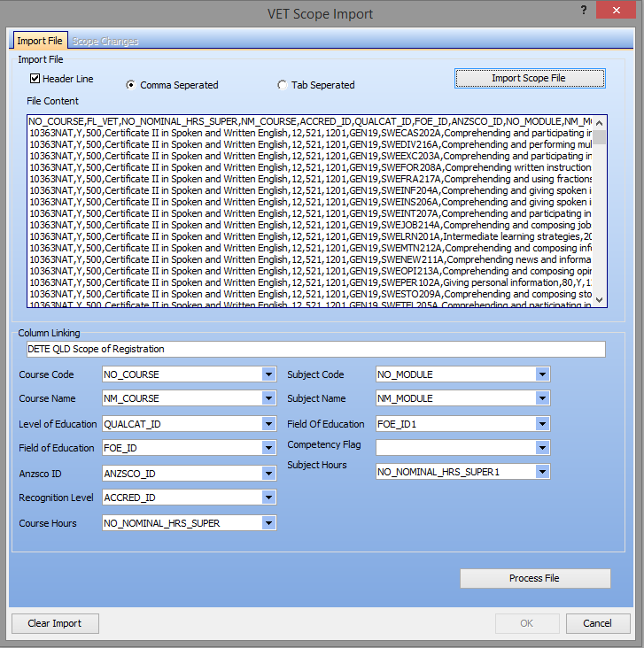Click the help question mark icon
The image size is (644, 648).
click(583, 10)
